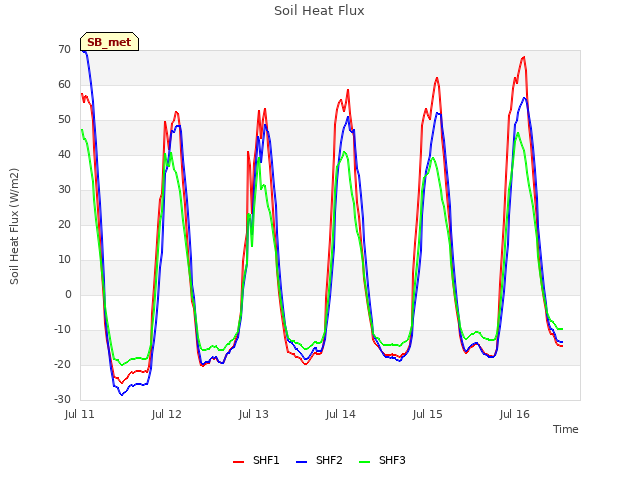The width and height of the screenshot is (640, 480).
Task: Click the green SHF3 peak on Jul 16
Action: tap(518, 133)
